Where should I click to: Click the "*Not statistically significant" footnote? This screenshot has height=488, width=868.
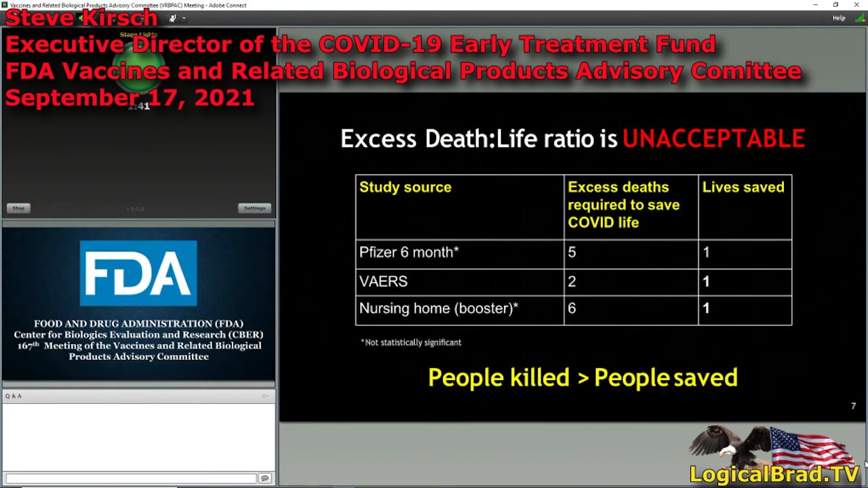[411, 342]
